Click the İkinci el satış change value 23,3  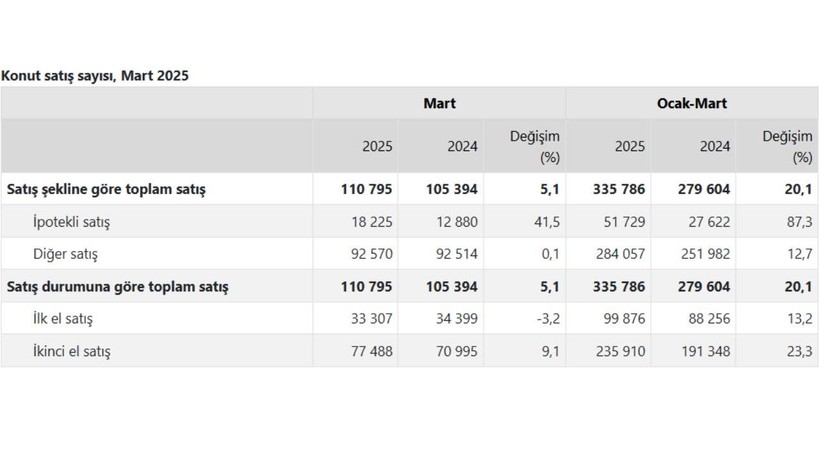(x=800, y=351)
